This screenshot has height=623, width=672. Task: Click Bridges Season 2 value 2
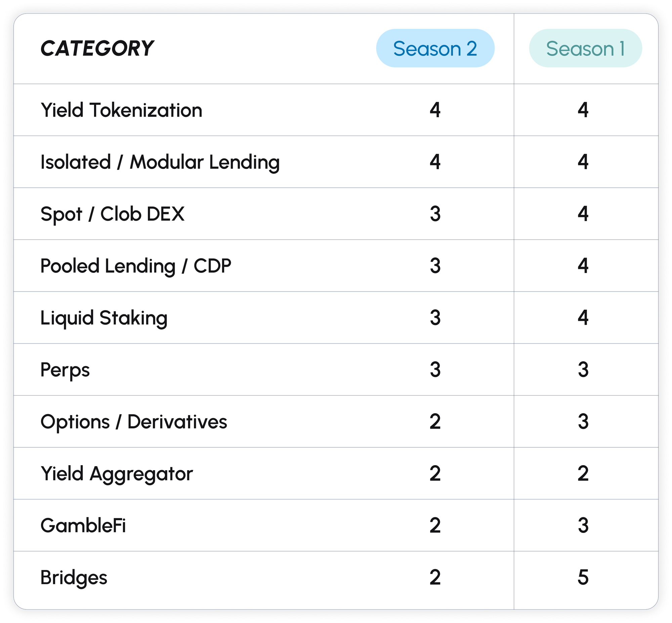[x=435, y=577]
